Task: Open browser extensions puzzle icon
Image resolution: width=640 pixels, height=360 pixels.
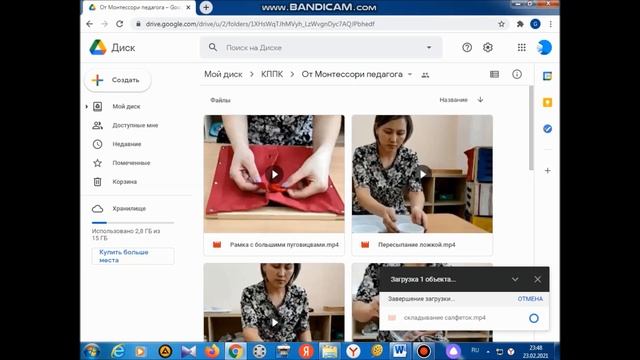Action: point(520,24)
